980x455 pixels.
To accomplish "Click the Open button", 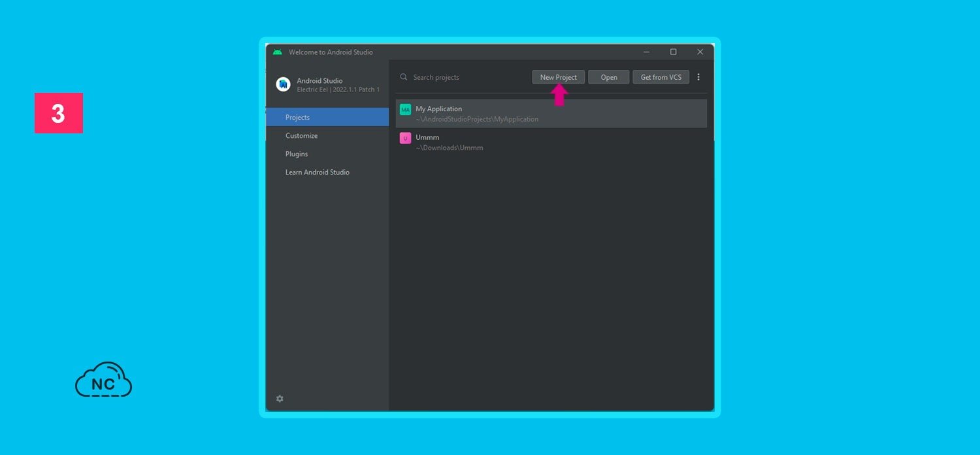I will (609, 77).
